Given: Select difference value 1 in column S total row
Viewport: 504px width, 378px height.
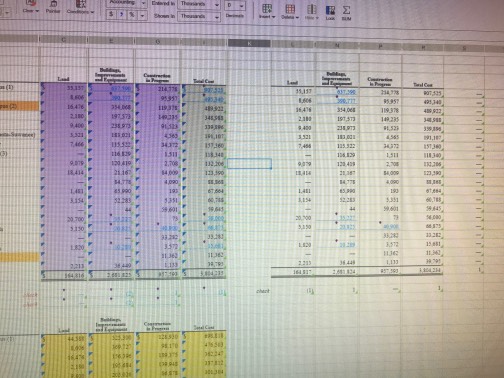Looking at the screenshot, I should (480, 269).
